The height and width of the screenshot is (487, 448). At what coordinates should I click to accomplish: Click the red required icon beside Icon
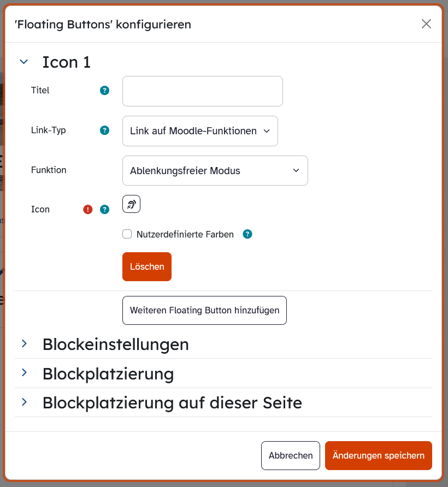point(88,209)
